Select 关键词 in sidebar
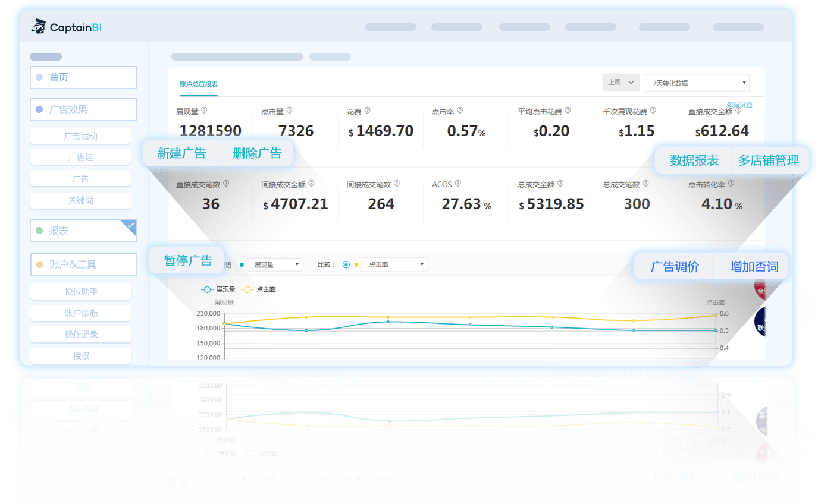This screenshot has width=818, height=504. click(80, 200)
